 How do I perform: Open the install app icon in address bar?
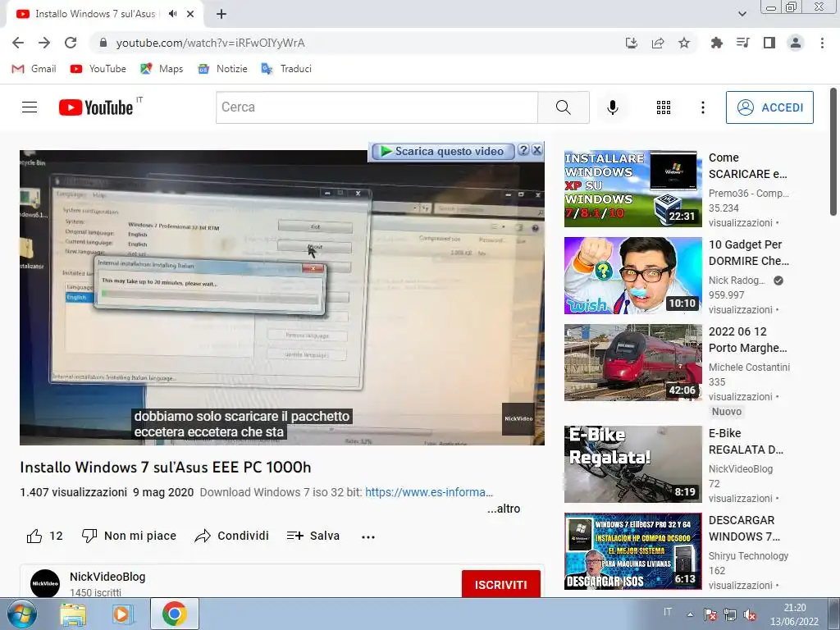pos(632,43)
